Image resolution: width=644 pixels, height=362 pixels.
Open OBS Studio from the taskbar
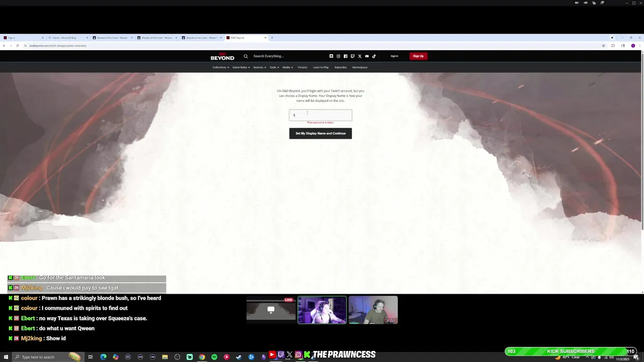click(x=177, y=357)
